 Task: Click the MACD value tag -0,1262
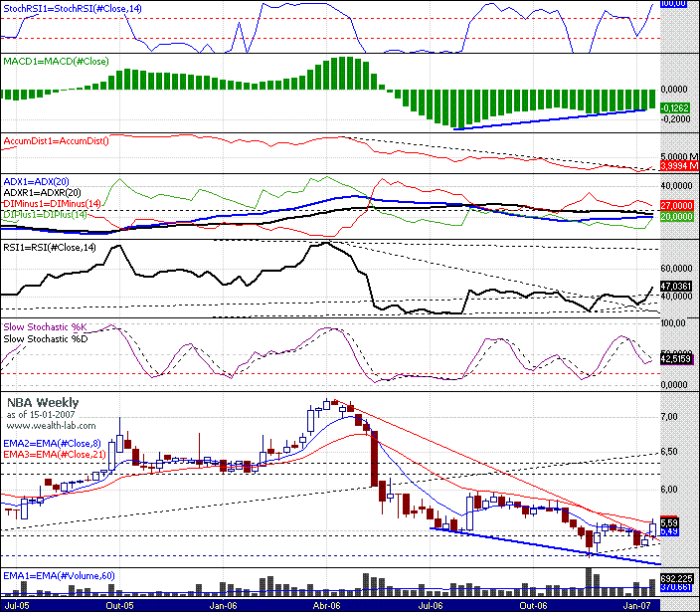tap(675, 107)
